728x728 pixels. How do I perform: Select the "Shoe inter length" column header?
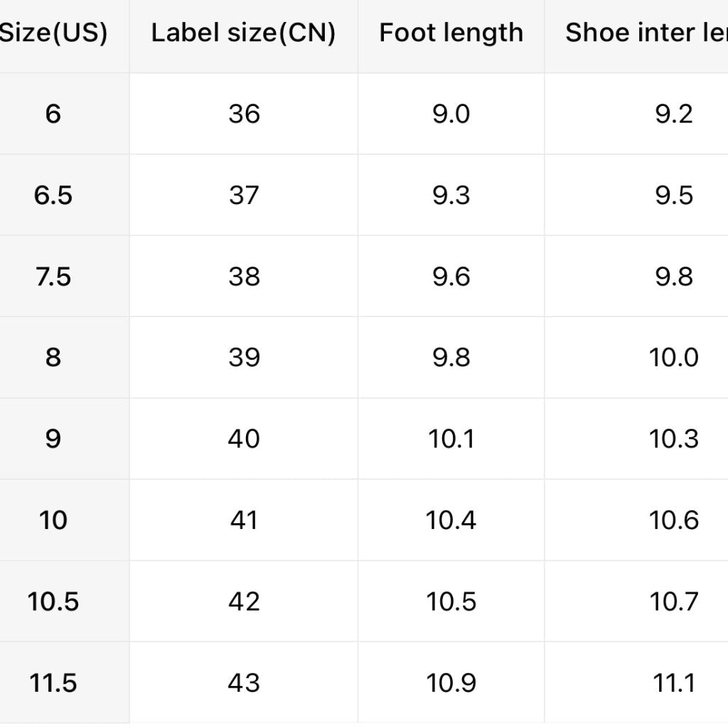pos(646,33)
